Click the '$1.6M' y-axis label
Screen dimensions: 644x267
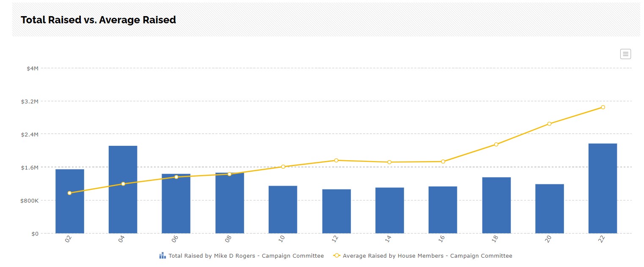30,167
